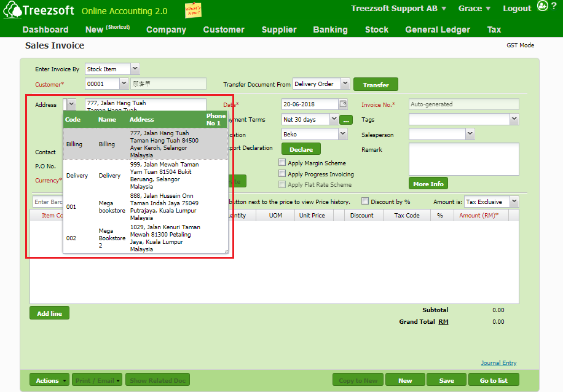Image resolution: width=563 pixels, height=392 pixels.
Task: Click the Show Related Doc button
Action: [157, 380]
